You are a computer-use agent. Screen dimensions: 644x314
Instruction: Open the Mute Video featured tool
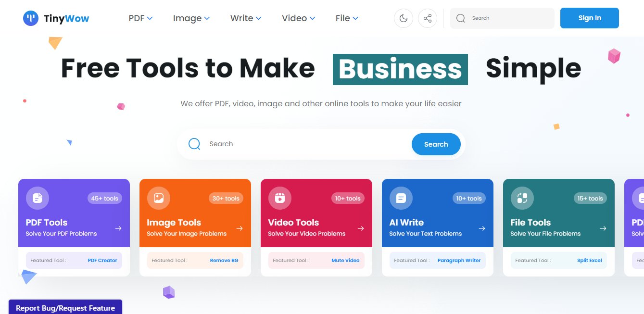(x=345, y=261)
